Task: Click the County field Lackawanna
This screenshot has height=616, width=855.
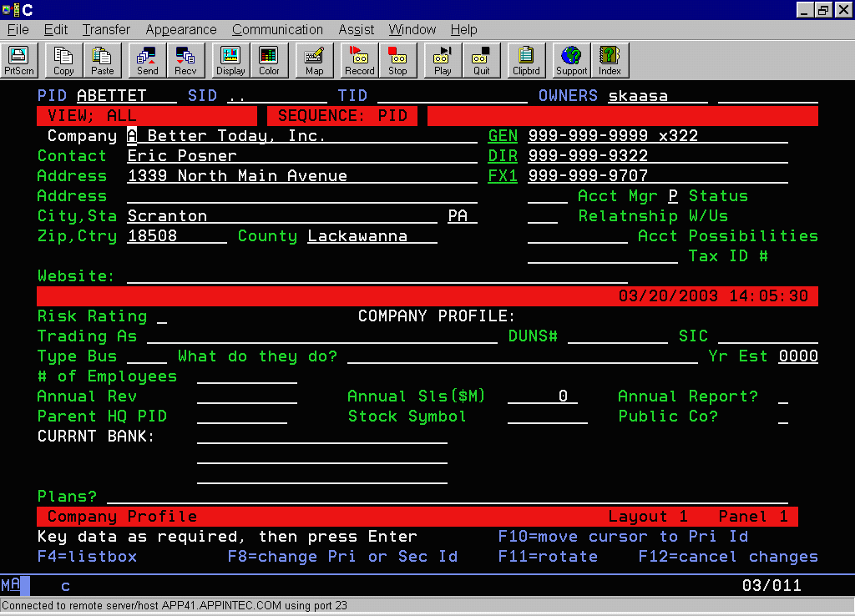Action: pyautogui.click(x=372, y=236)
